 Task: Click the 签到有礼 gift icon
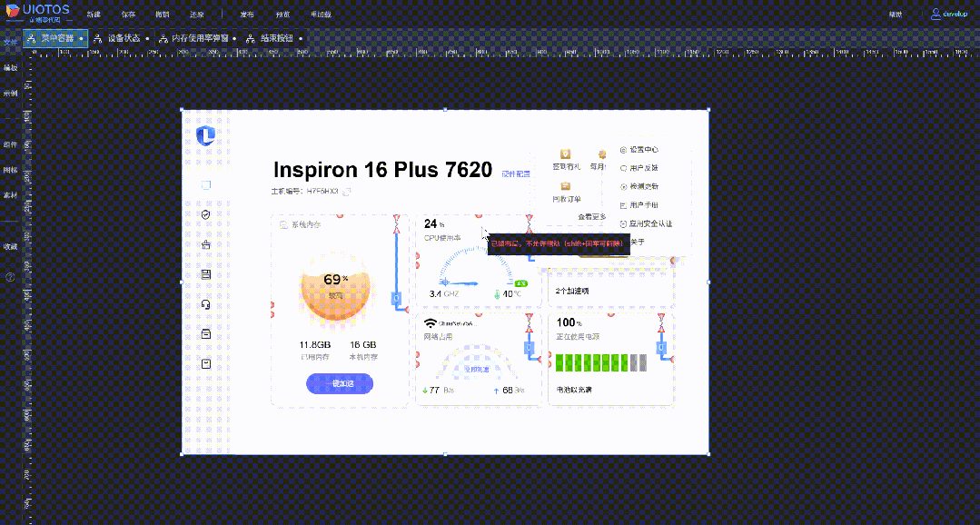point(566,154)
